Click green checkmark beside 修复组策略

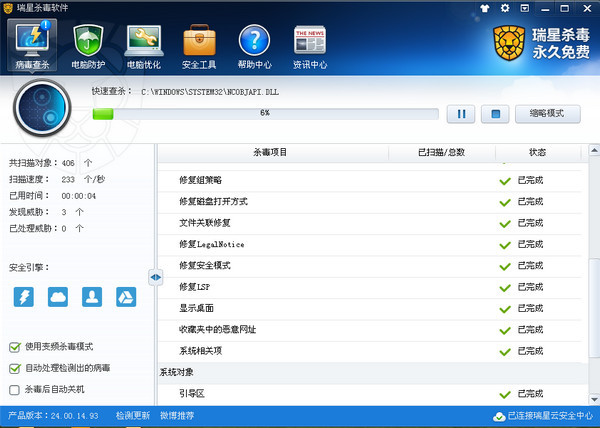click(x=505, y=181)
